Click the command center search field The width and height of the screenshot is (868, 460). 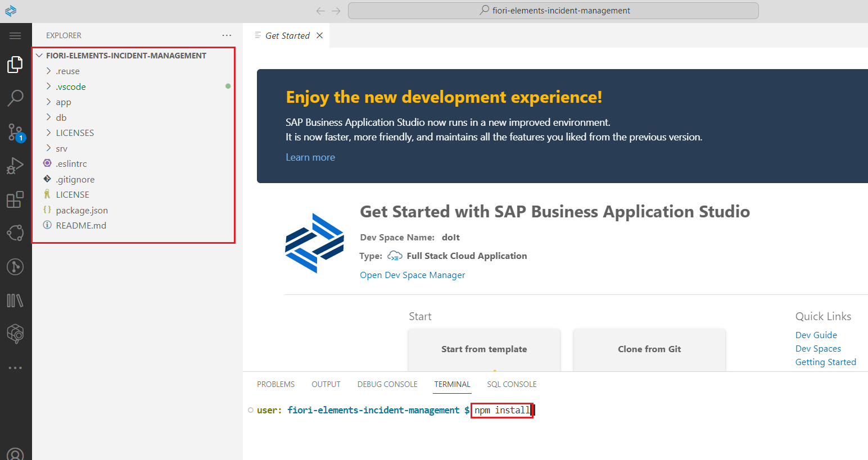[553, 11]
